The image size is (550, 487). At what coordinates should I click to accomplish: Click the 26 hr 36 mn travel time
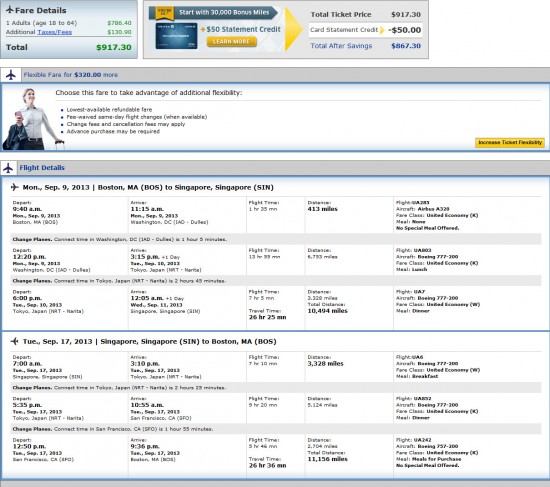tap(268, 466)
